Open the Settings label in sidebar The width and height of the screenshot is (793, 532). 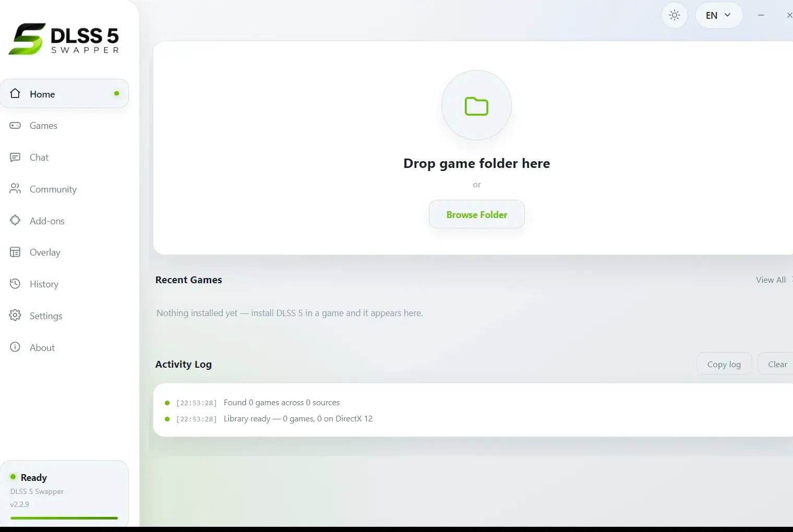point(46,316)
